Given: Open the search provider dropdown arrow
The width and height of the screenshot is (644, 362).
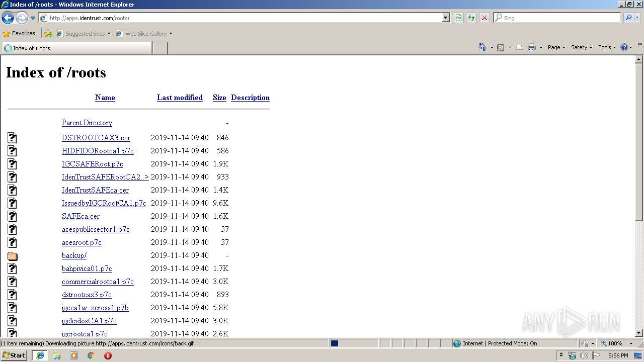Looking at the screenshot, I should pos(637,18).
